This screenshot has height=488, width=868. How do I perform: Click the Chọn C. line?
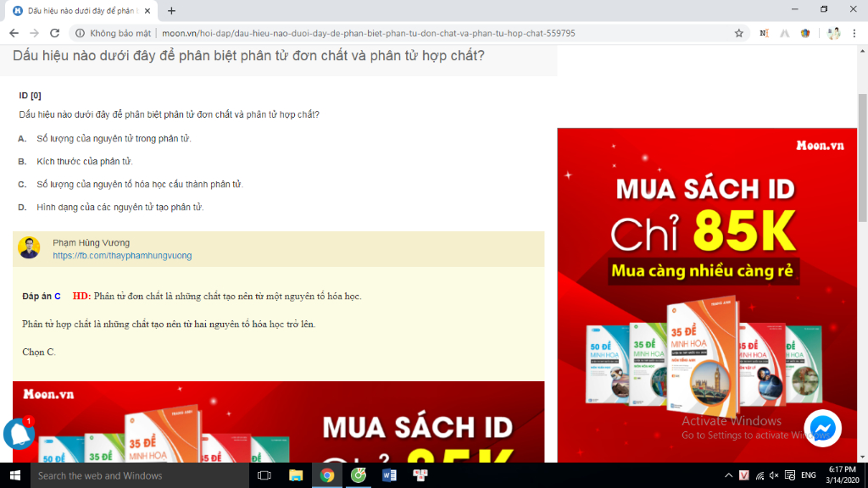pyautogui.click(x=39, y=352)
